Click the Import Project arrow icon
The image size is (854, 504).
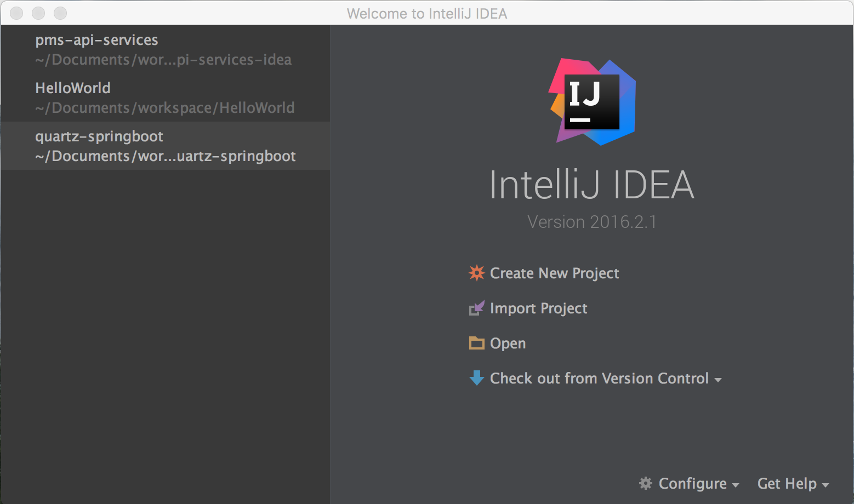click(x=477, y=308)
